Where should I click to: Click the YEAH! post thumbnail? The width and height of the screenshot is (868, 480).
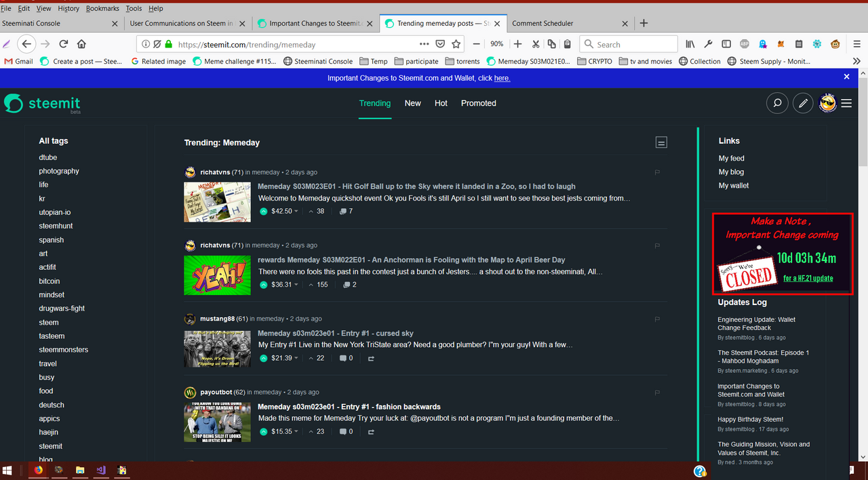[x=217, y=275]
